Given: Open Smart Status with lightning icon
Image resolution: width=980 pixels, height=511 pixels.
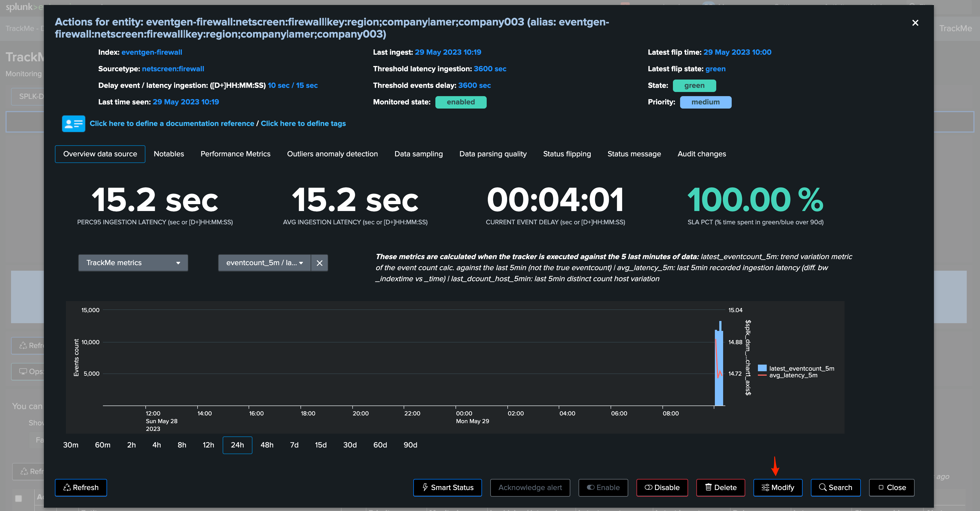Looking at the screenshot, I should pos(448,488).
